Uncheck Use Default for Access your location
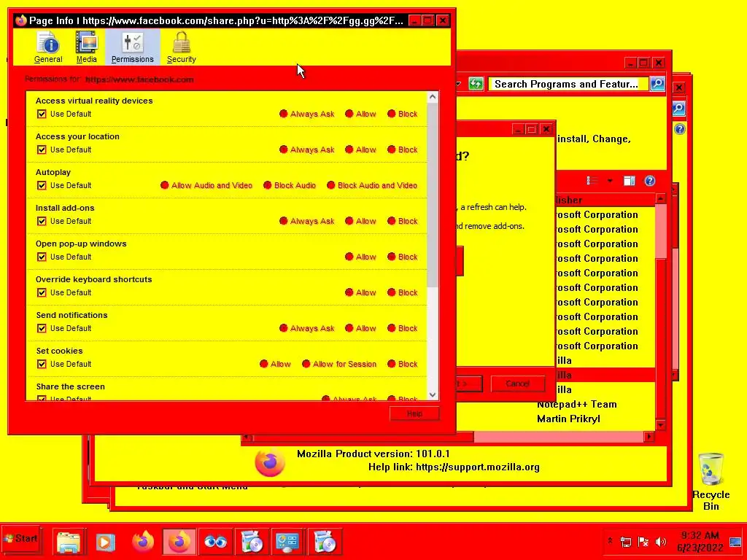The image size is (747, 560). pos(42,149)
